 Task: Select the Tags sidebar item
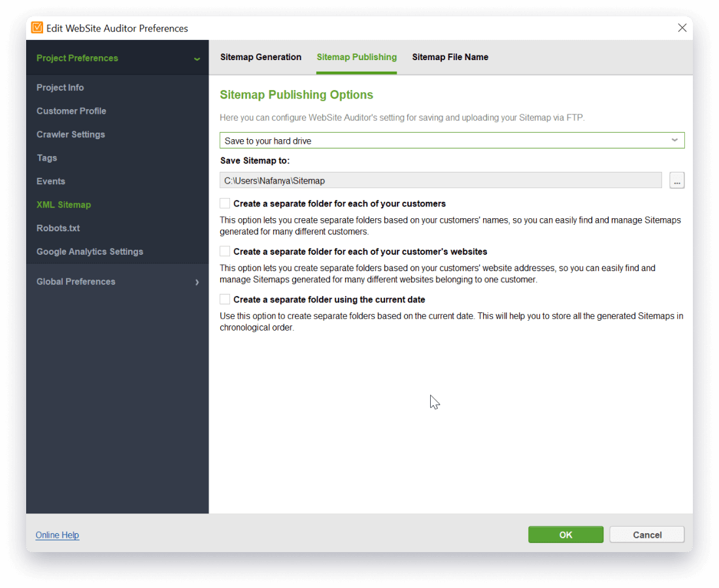(47, 157)
